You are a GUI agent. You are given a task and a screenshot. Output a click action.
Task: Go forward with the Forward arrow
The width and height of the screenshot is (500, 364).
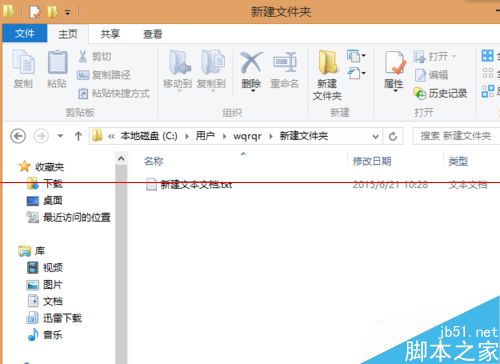tap(41, 136)
